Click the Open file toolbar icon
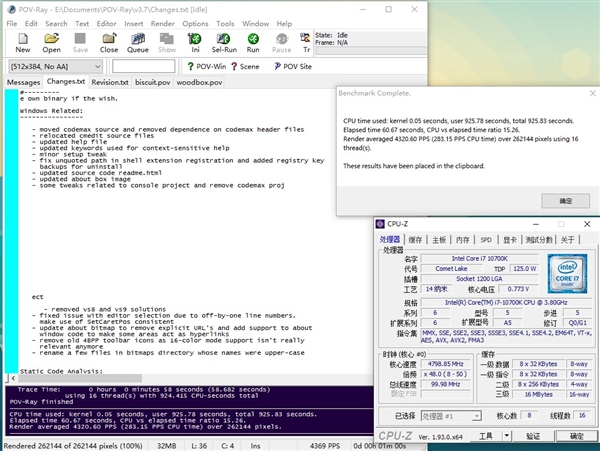The image size is (600, 451). tap(51, 43)
